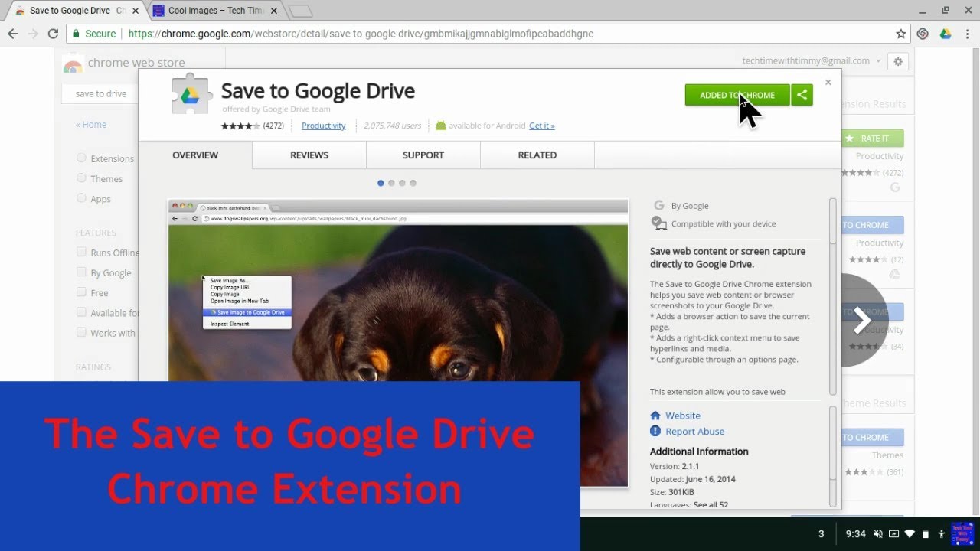Click the Chrome Web Store logo
The image size is (980, 551).
pos(73,64)
